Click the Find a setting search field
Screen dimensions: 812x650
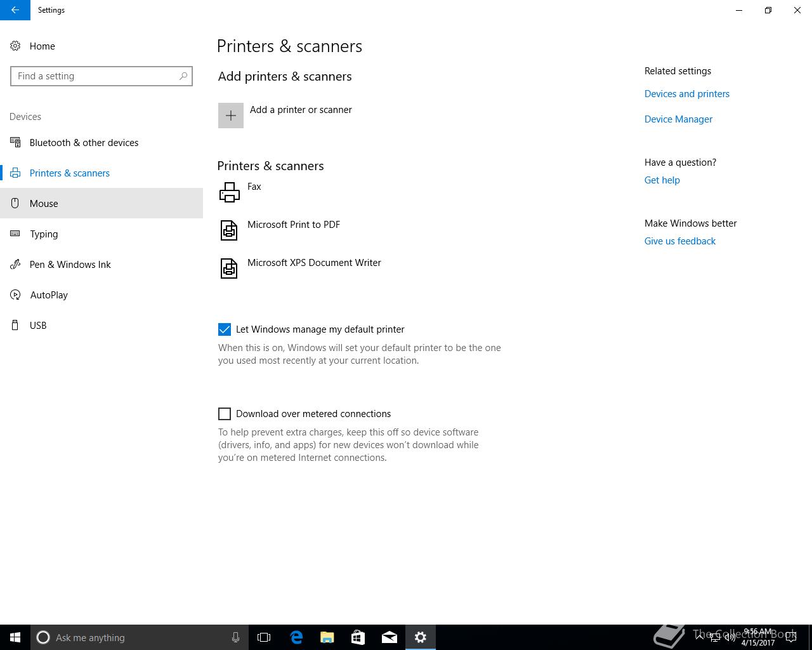click(101, 76)
